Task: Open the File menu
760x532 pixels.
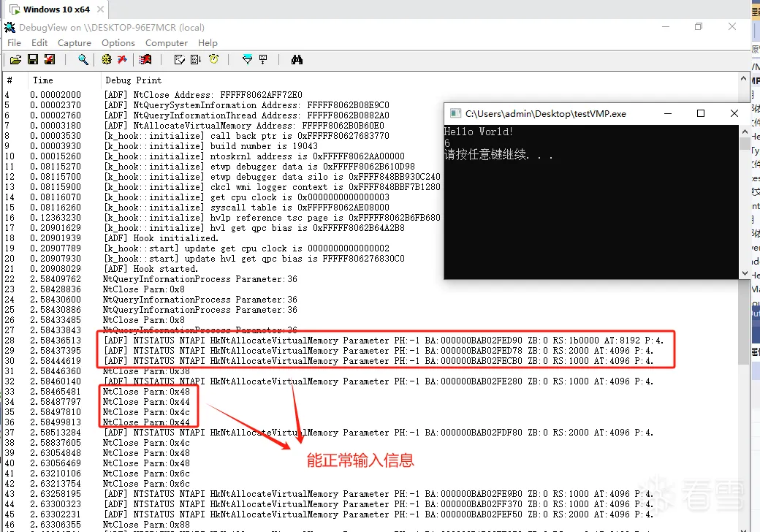Action: [x=14, y=42]
